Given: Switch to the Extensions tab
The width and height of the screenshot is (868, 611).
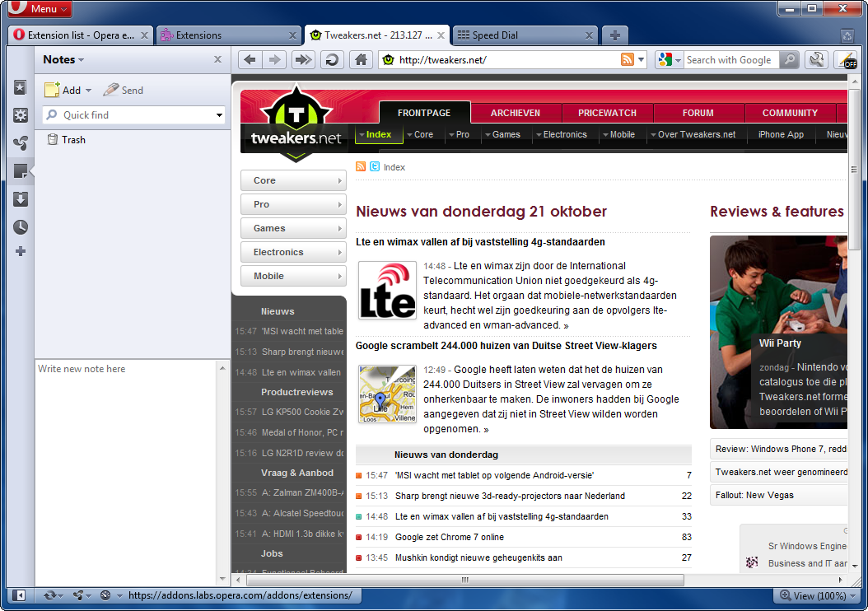Looking at the screenshot, I should pos(229,35).
